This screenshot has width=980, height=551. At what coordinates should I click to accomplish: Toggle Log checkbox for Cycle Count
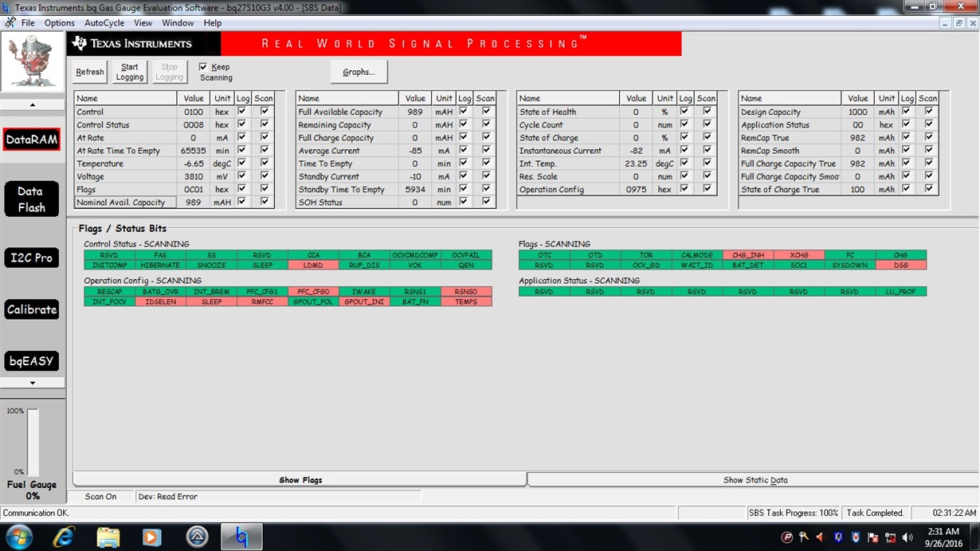pos(685,125)
